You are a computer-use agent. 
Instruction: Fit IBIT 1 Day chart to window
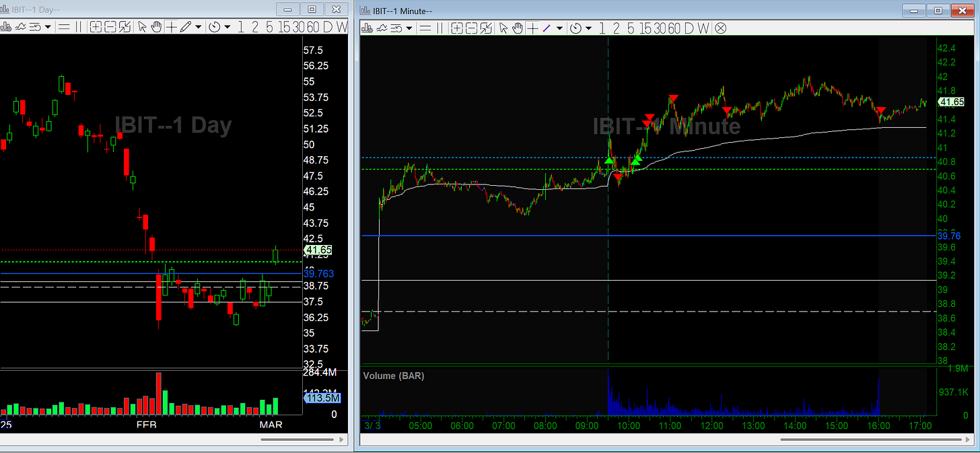[x=125, y=27]
